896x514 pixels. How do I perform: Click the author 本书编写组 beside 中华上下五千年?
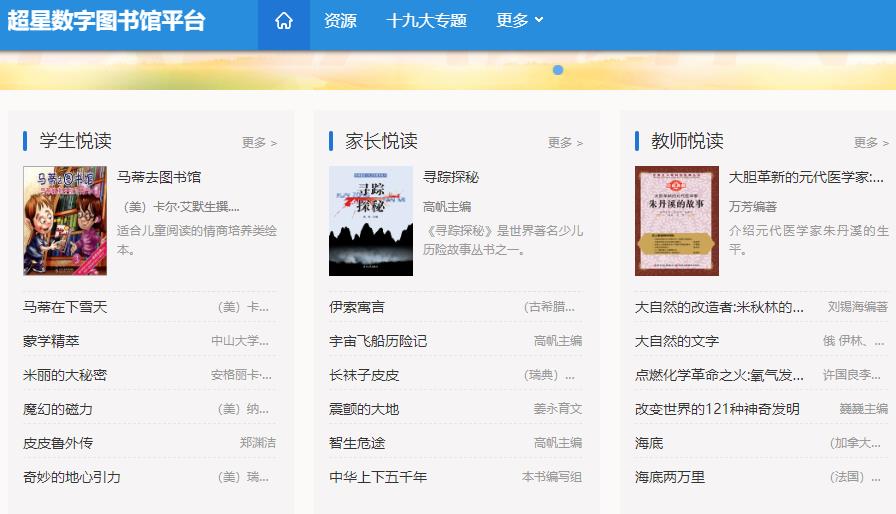[552, 477]
